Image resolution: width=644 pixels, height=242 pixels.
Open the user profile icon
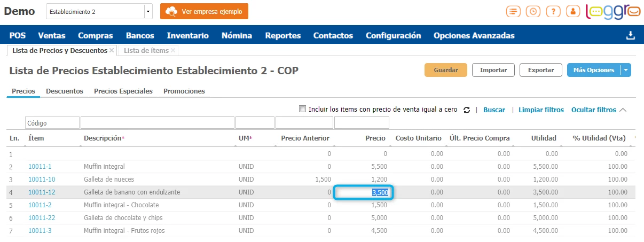tap(572, 11)
